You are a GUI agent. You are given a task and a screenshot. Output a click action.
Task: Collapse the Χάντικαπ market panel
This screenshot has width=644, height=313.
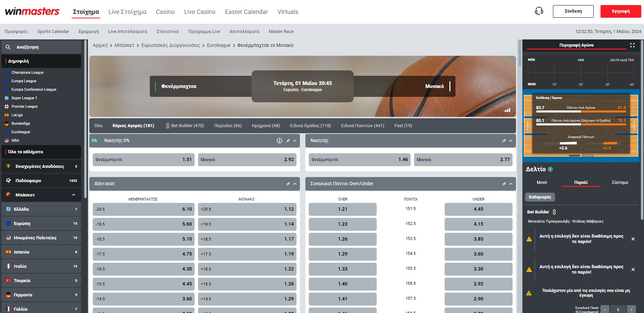[x=295, y=184]
